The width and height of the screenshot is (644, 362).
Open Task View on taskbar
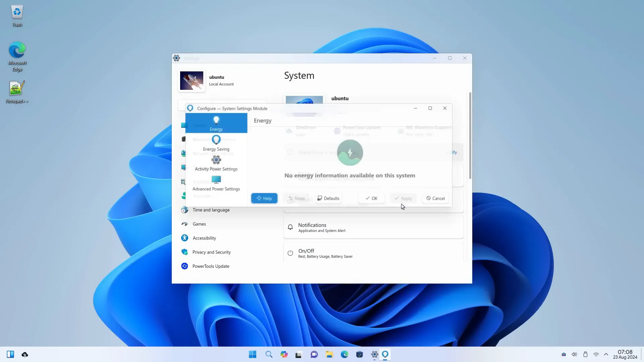point(299,355)
